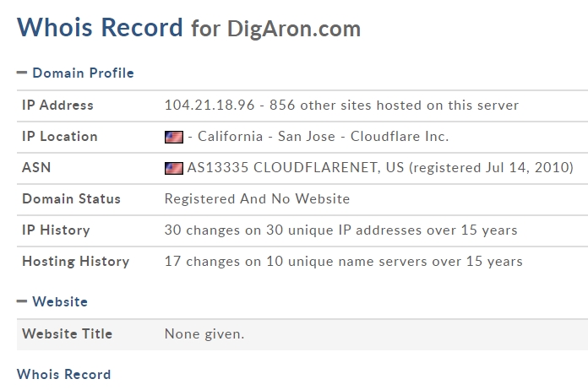Click the California - San Jose location text
Image resolution: width=588 pixels, height=390 pixels.
(x=266, y=137)
